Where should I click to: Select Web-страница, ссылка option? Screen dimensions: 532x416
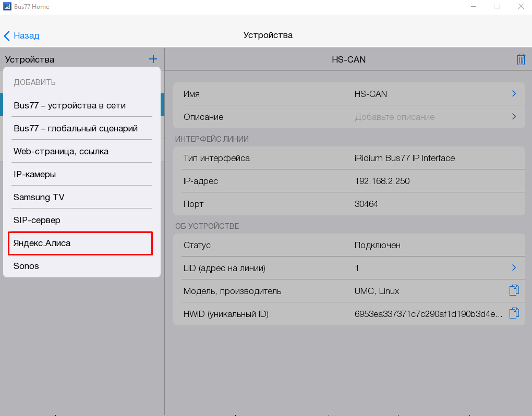61,152
